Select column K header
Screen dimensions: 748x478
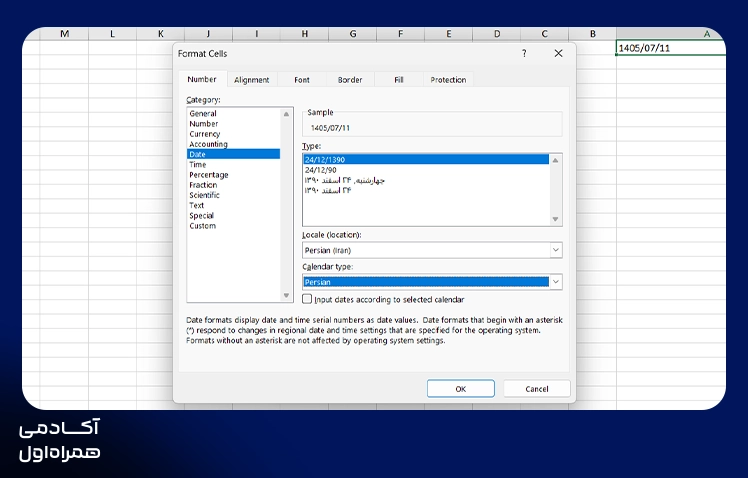pyautogui.click(x=160, y=33)
